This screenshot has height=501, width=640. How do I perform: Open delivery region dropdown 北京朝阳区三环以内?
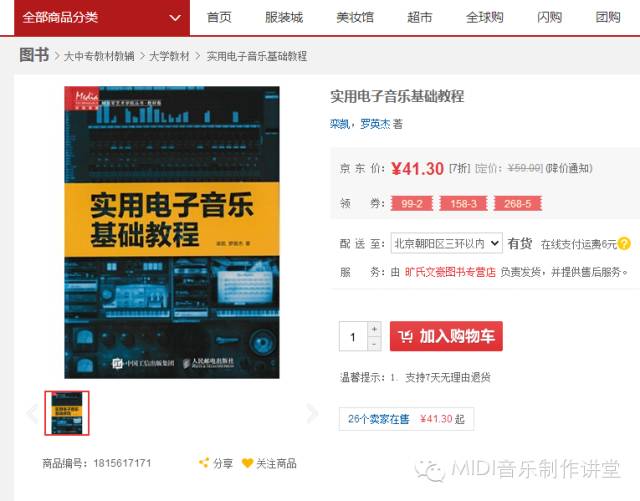coord(447,243)
